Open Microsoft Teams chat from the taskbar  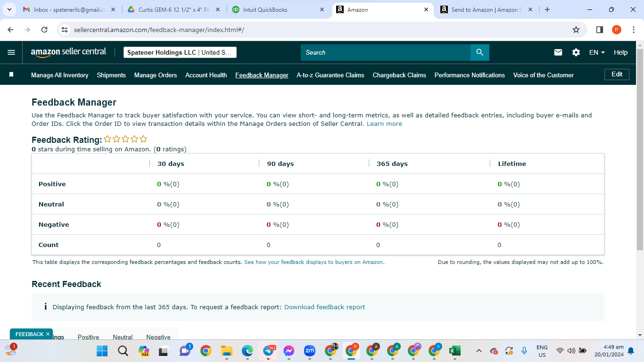click(x=185, y=351)
